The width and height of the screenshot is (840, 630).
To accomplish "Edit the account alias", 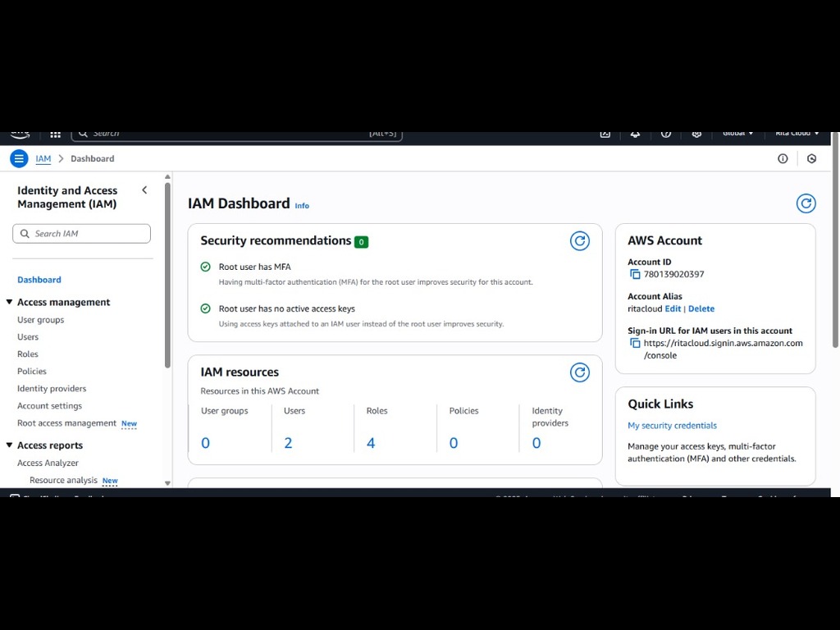I will (673, 308).
